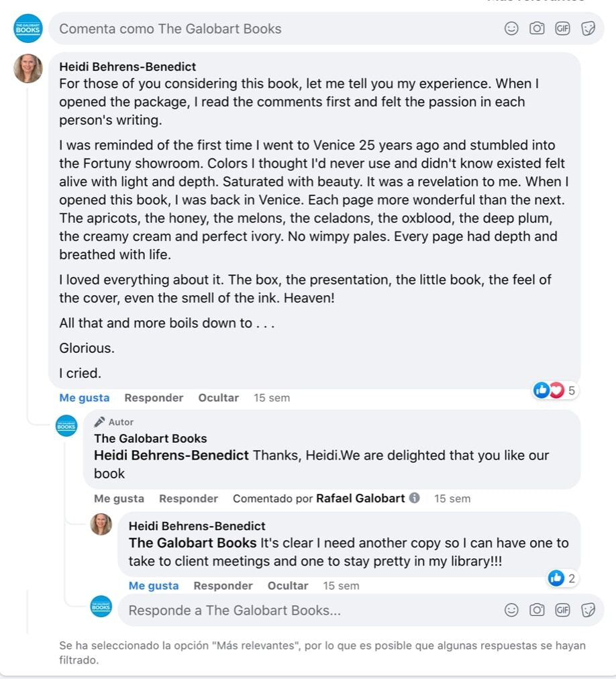This screenshot has width=616, height=679.
Task: Add a GIF in the reply box
Action: pos(562,610)
